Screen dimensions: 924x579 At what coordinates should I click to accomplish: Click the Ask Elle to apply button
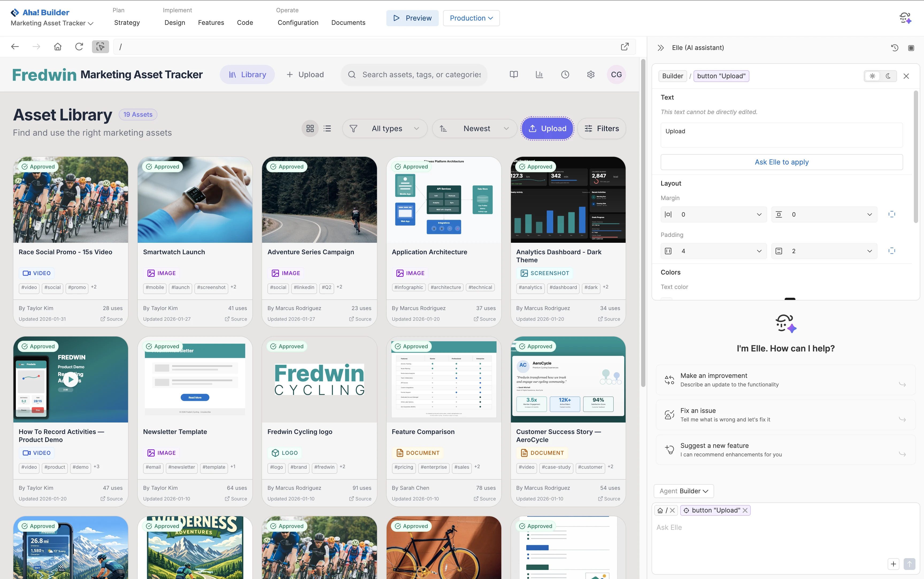781,162
